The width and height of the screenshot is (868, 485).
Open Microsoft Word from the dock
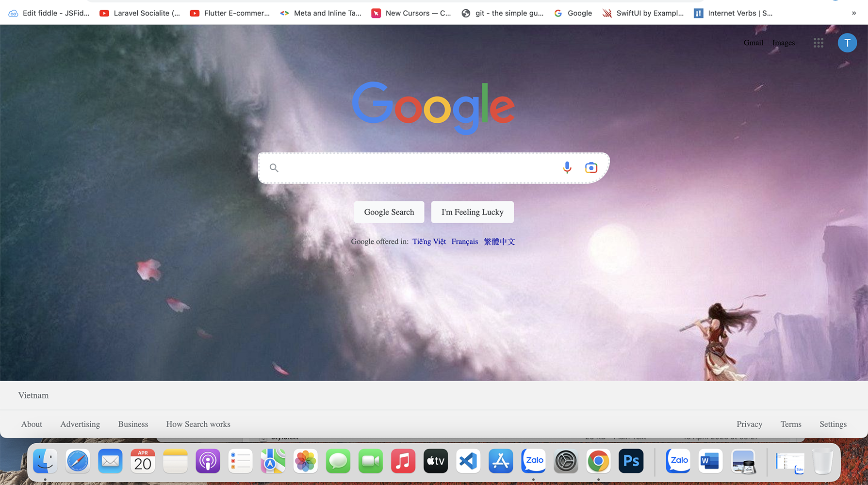tap(710, 461)
